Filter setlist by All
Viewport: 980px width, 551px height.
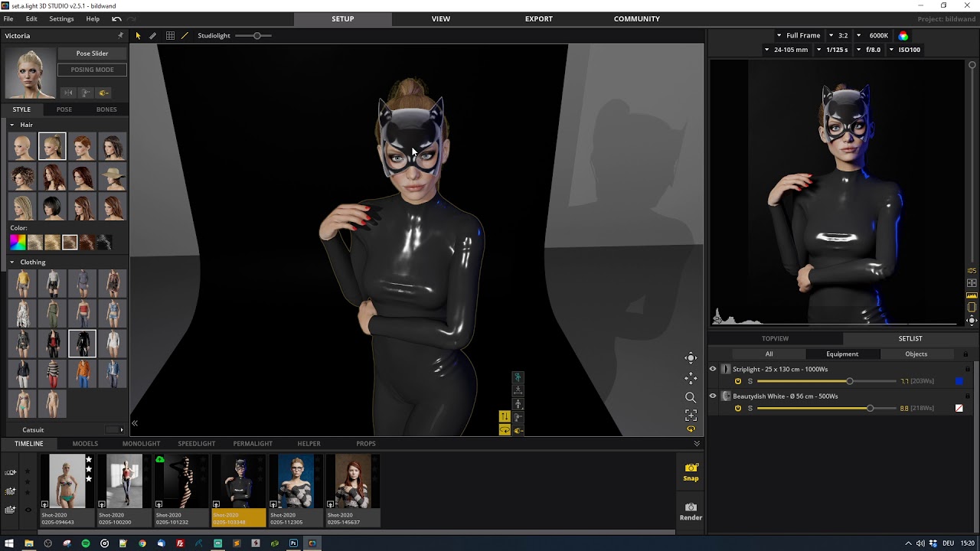(x=769, y=354)
